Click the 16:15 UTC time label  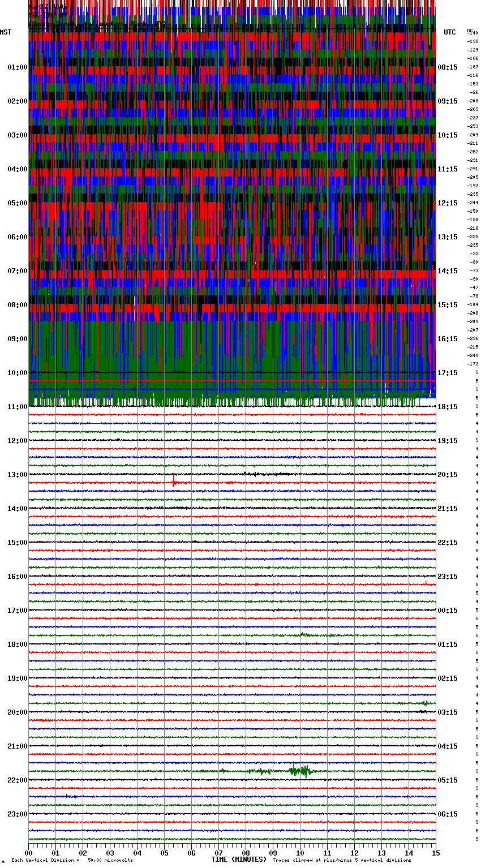click(x=448, y=339)
